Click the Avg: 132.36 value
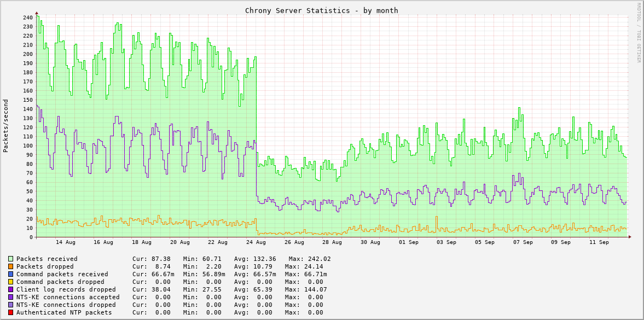 tap(255, 259)
